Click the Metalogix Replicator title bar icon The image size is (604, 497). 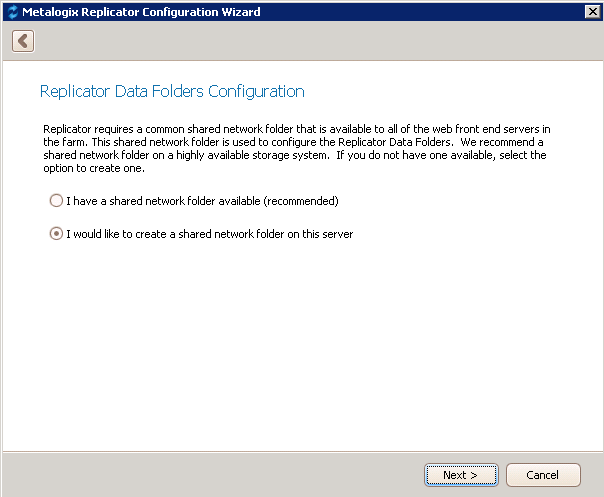12,12
